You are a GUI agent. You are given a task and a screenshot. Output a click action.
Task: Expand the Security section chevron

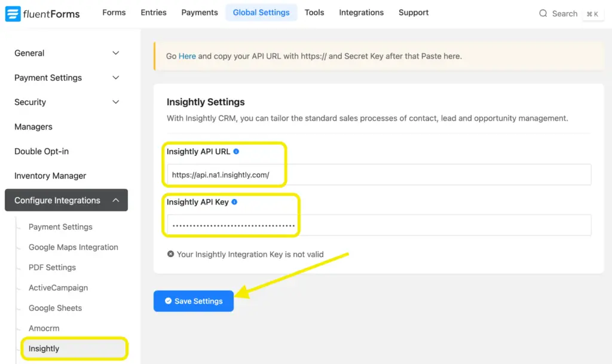(x=115, y=102)
